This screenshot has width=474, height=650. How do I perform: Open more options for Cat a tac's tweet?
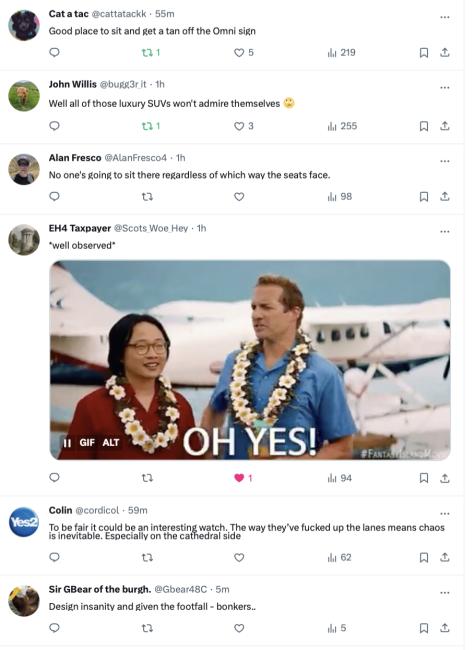[445, 17]
